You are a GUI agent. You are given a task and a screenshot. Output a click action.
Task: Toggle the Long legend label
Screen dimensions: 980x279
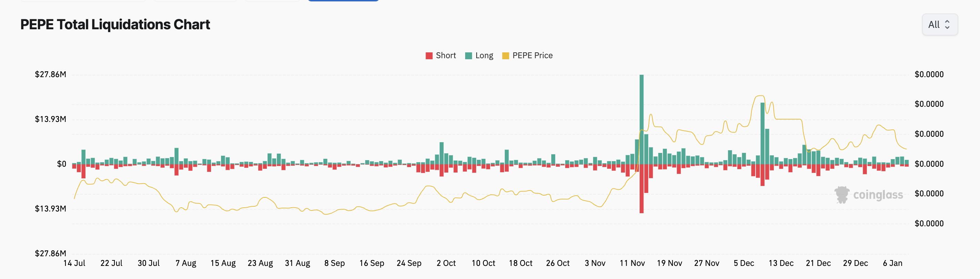[x=484, y=55]
